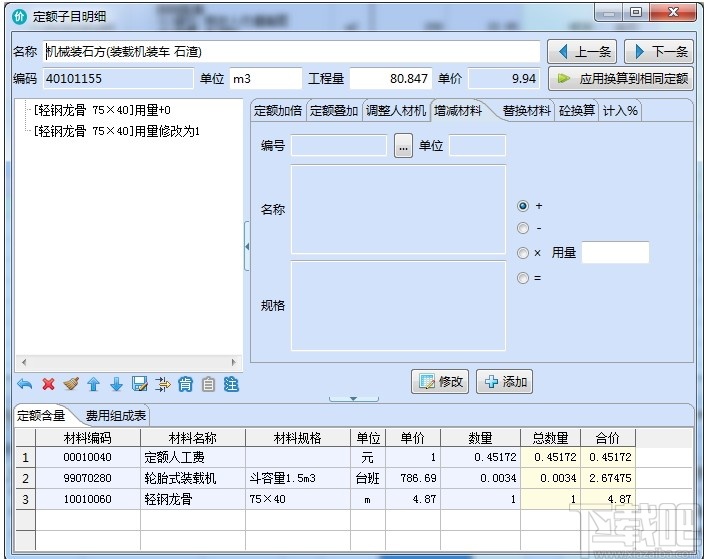Open the 砼换算 tab
Image resolution: width=704 pixels, height=559 pixels.
[576, 110]
